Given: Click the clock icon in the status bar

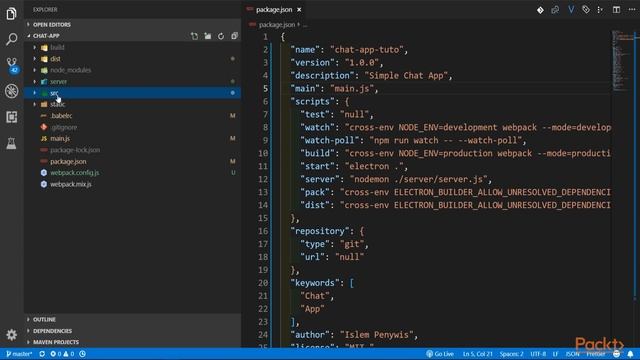Looking at the screenshot, I should (82, 354).
